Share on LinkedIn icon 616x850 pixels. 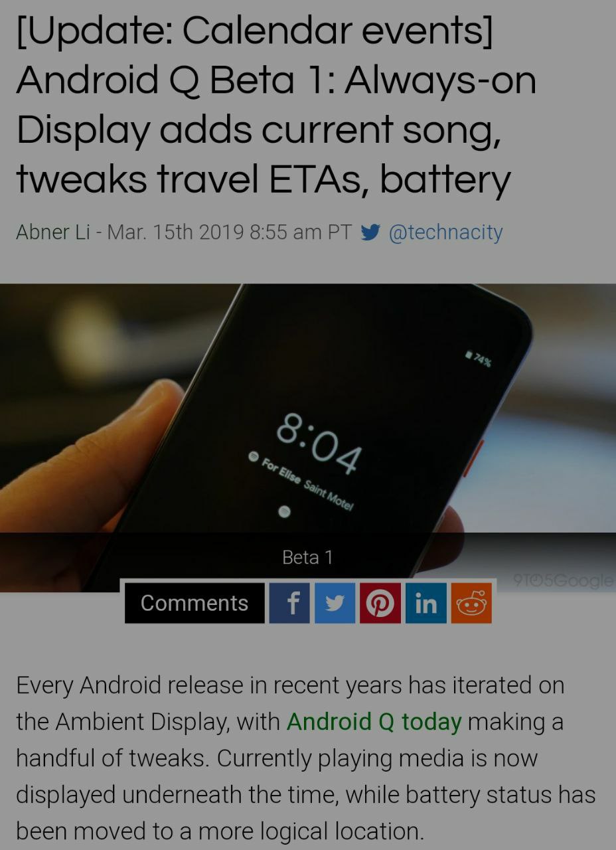[x=425, y=603]
